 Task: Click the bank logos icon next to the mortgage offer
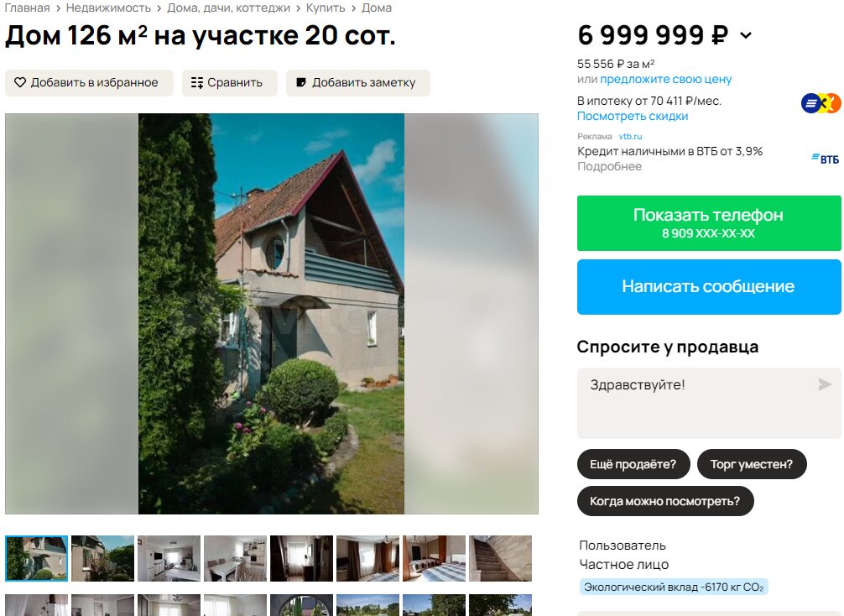(x=821, y=103)
